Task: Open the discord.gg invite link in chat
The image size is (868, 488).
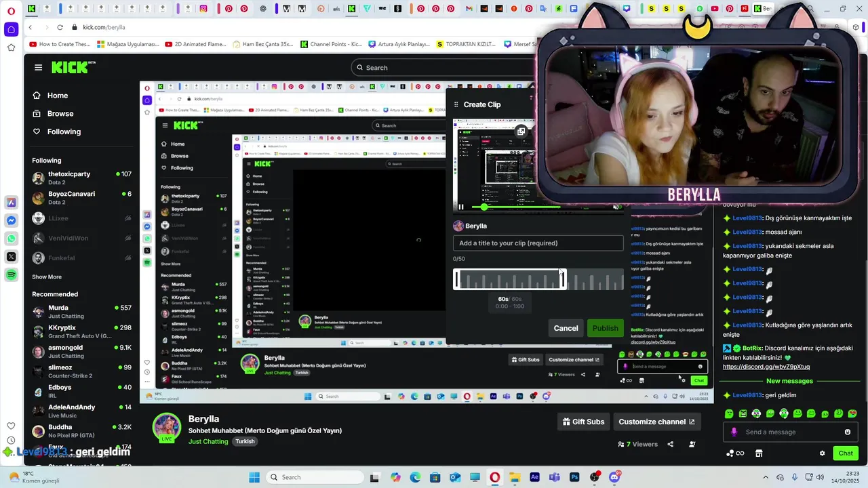Action: [x=766, y=367]
